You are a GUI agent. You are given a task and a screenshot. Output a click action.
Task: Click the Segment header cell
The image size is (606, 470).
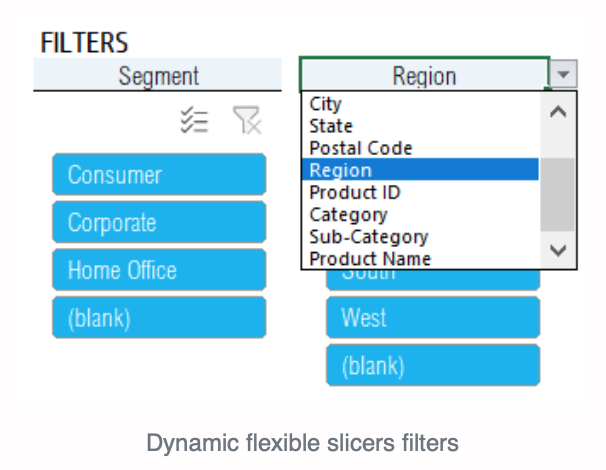pyautogui.click(x=158, y=75)
